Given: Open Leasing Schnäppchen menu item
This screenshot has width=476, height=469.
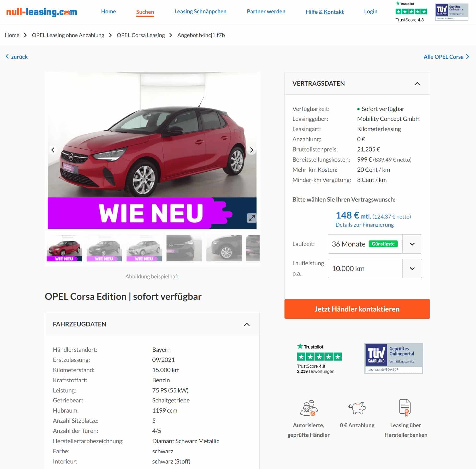Looking at the screenshot, I should [x=200, y=11].
